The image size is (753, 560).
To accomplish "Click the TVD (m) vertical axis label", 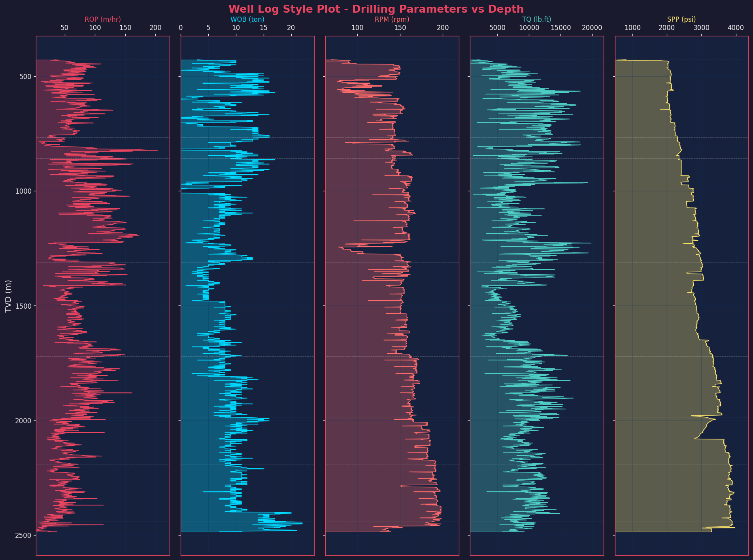I will [x=8, y=296].
